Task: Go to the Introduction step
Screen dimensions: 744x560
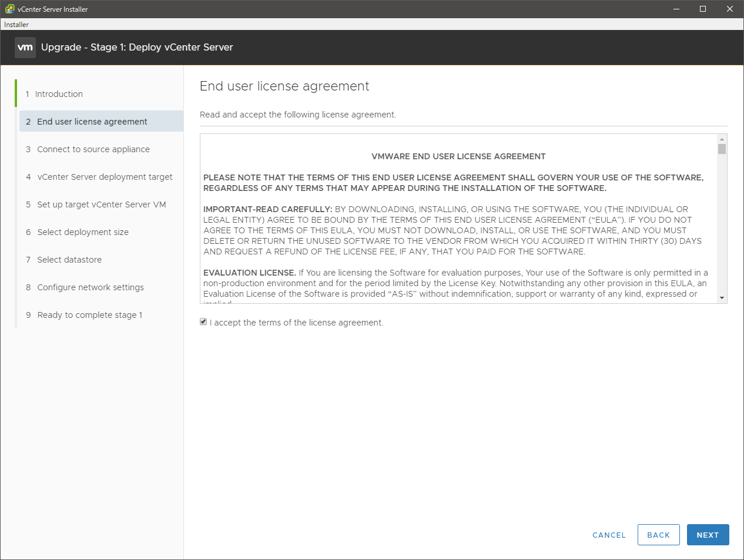Action: [59, 94]
